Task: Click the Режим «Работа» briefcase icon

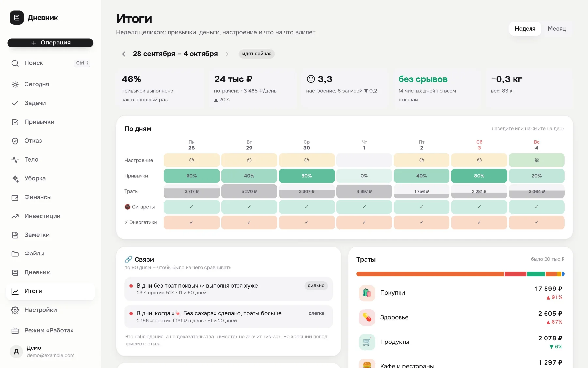Action: pos(15,331)
